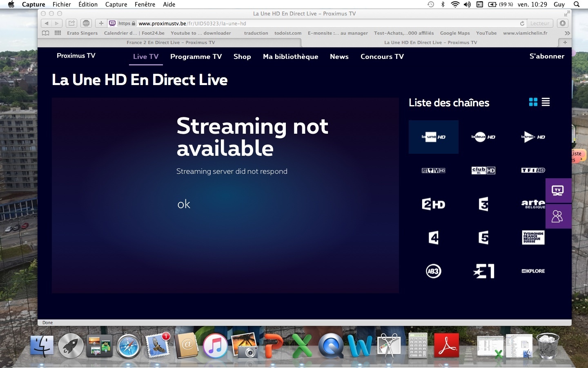Viewport: 588px width, 368px height.
Task: Open Safari from the Dock
Action: point(129,346)
